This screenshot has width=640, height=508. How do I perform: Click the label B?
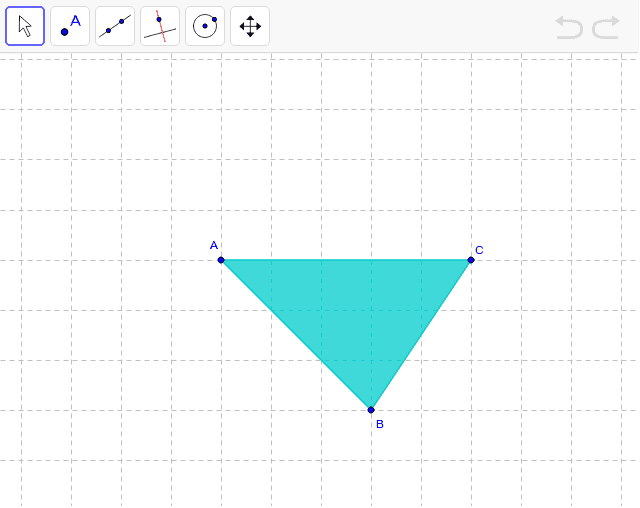[380, 424]
